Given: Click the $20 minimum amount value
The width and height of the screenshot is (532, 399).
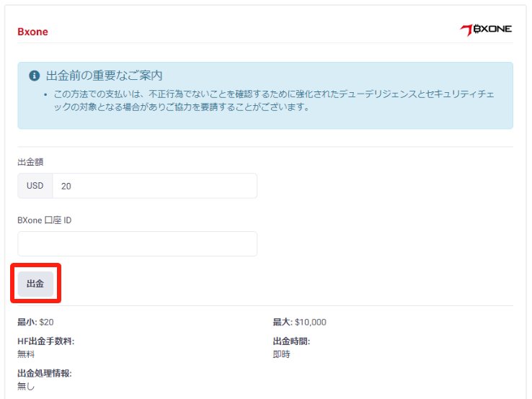Looking at the screenshot, I should tap(47, 322).
